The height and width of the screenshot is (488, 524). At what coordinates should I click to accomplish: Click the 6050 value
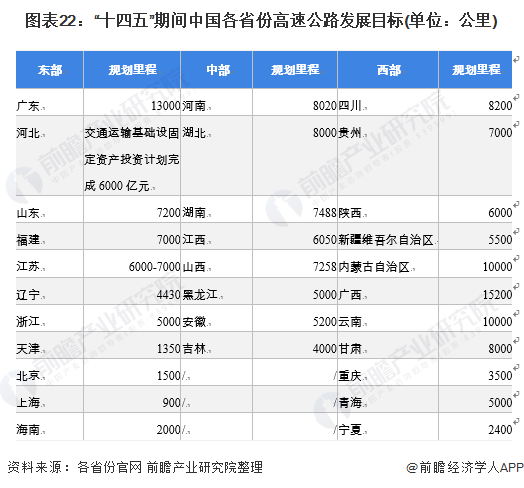pos(324,240)
